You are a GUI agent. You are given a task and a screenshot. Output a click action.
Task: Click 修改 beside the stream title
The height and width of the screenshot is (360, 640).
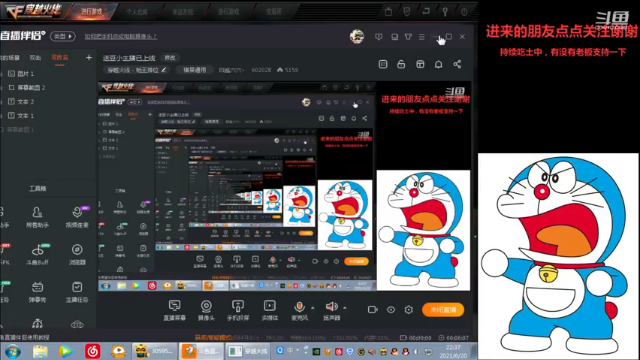click(x=170, y=58)
